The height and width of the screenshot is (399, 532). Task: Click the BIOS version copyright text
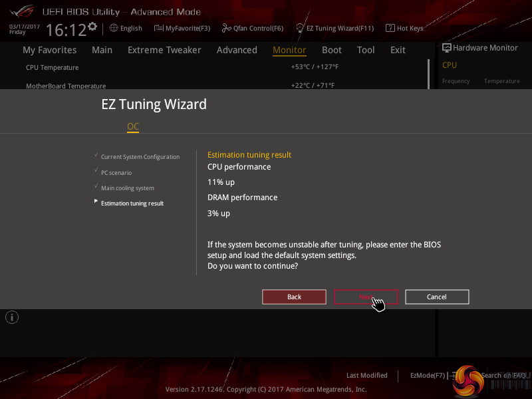pos(266,389)
